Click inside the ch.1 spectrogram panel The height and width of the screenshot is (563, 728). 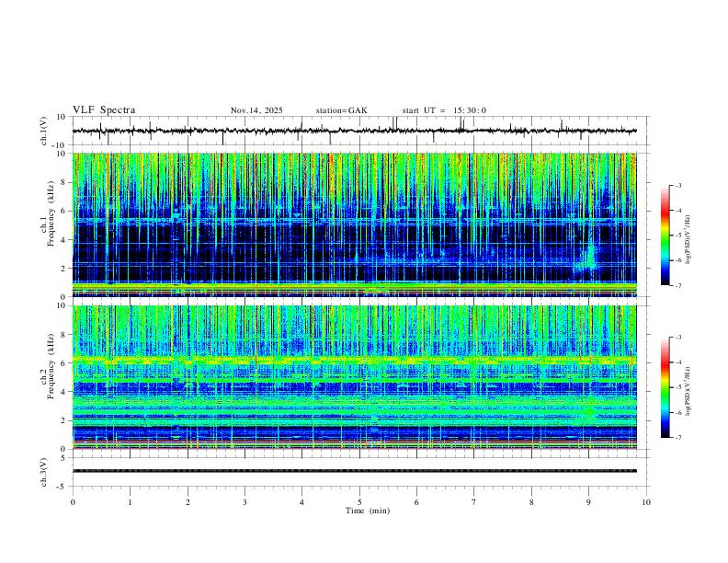(x=354, y=224)
